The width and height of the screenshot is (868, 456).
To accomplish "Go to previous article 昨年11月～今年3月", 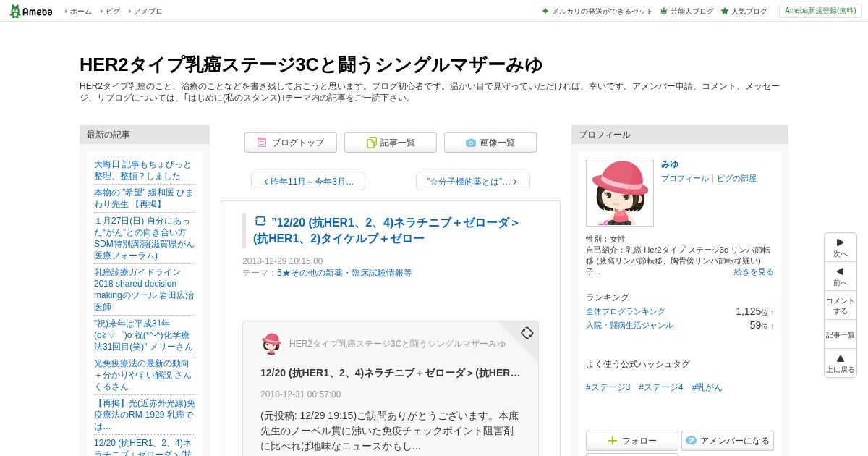I will tap(308, 181).
